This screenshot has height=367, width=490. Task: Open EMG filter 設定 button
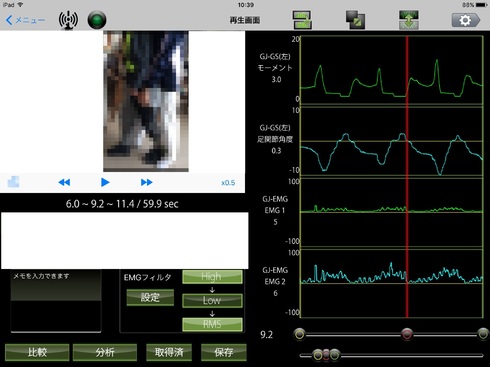pyautogui.click(x=150, y=297)
